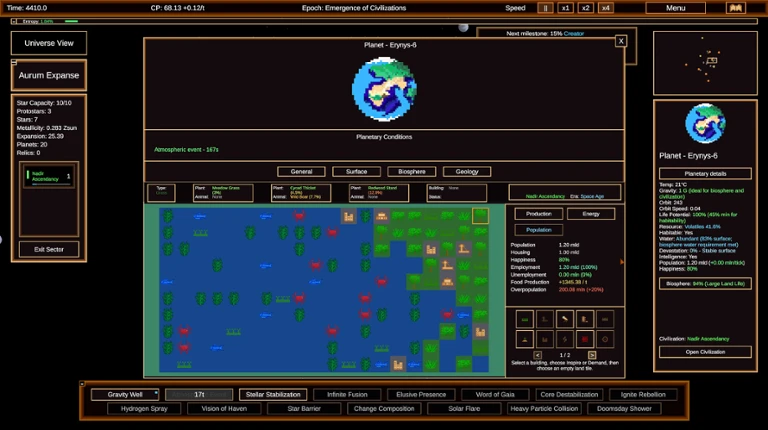Screen dimensions: 768x430
Task: Open Civilization details button
Action: pyautogui.click(x=705, y=352)
